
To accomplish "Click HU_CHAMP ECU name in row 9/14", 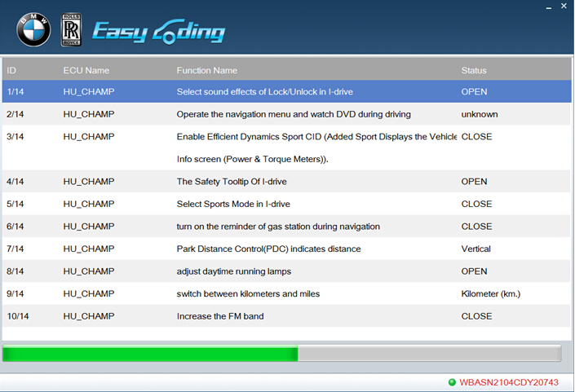I will click(x=89, y=294).
